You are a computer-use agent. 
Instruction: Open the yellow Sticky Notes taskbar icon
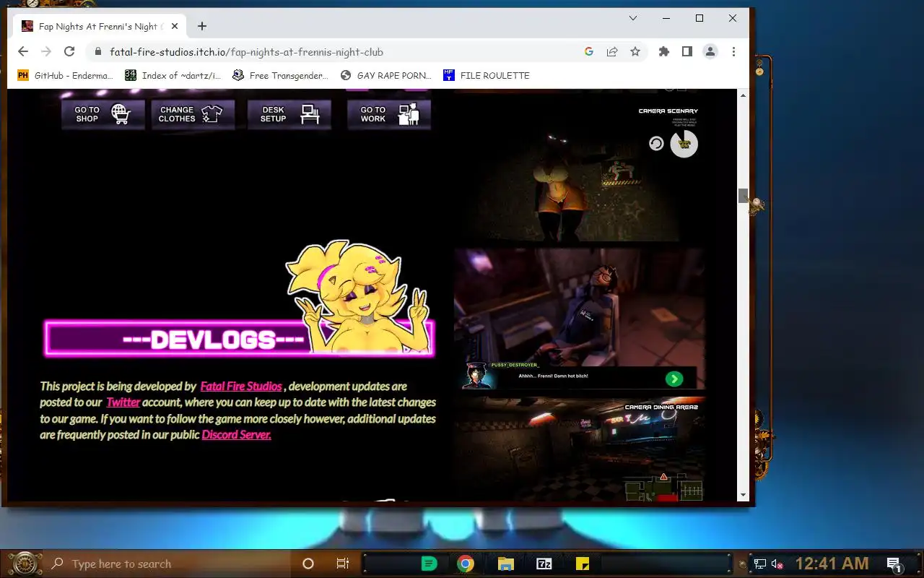coord(583,564)
